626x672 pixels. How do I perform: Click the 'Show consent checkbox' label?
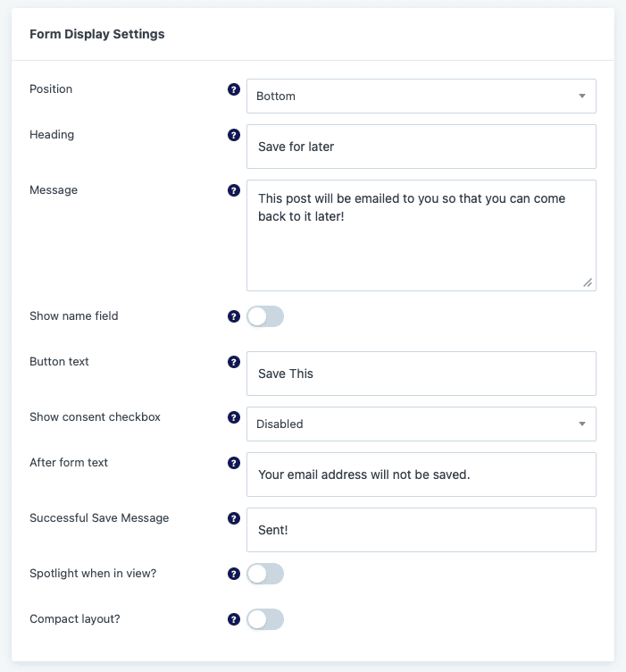[95, 416]
